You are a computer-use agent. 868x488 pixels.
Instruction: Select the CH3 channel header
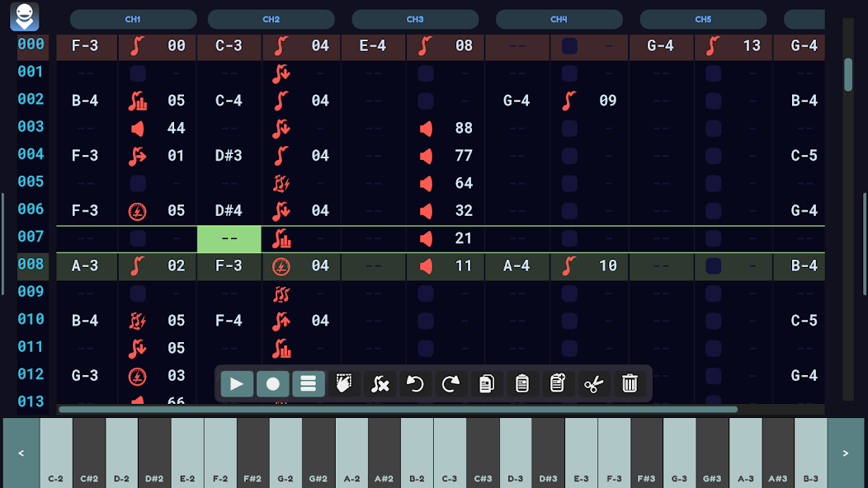(415, 19)
